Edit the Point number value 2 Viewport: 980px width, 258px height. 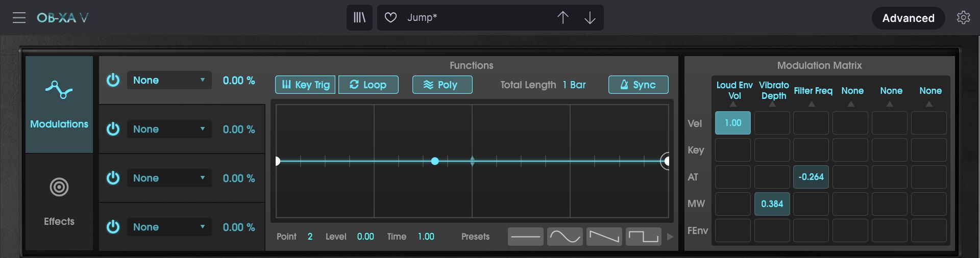310,237
